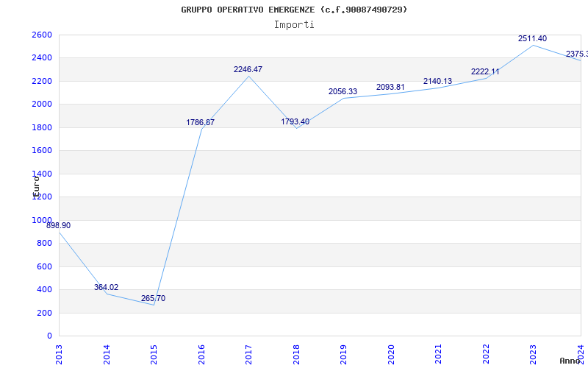The image size is (588, 368).
Task: Click the 2056.33 data label
Action: [x=343, y=91]
